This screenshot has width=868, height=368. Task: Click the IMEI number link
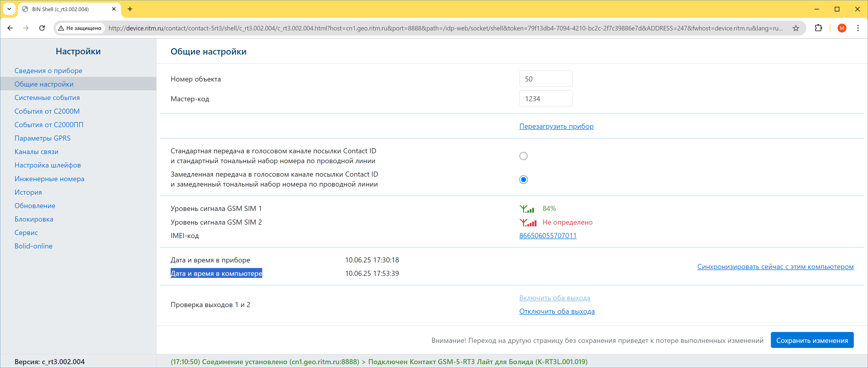click(x=548, y=236)
